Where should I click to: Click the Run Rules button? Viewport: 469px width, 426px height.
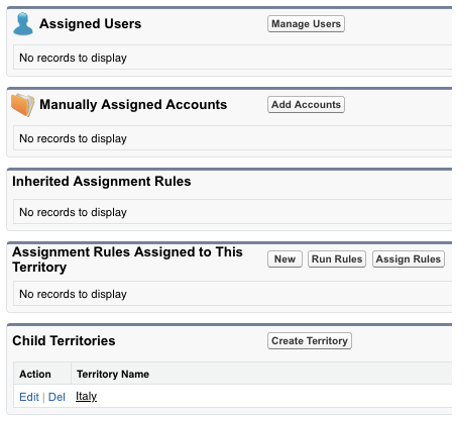pos(337,259)
